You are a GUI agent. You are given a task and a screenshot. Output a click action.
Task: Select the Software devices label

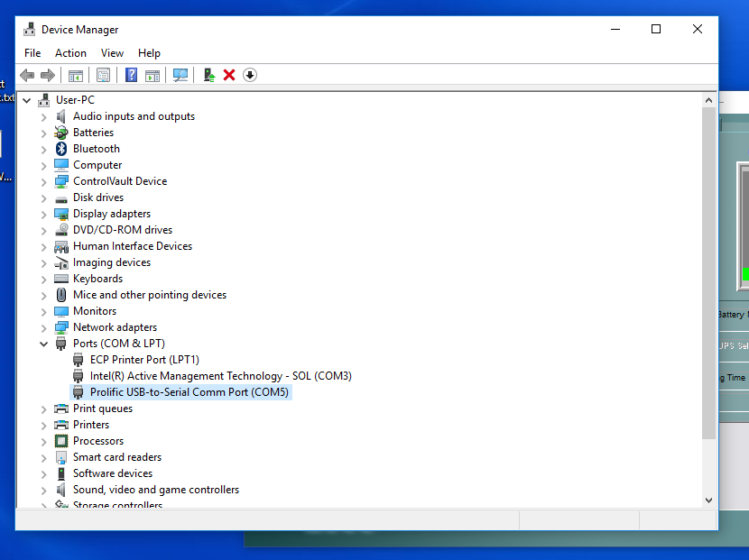click(113, 473)
